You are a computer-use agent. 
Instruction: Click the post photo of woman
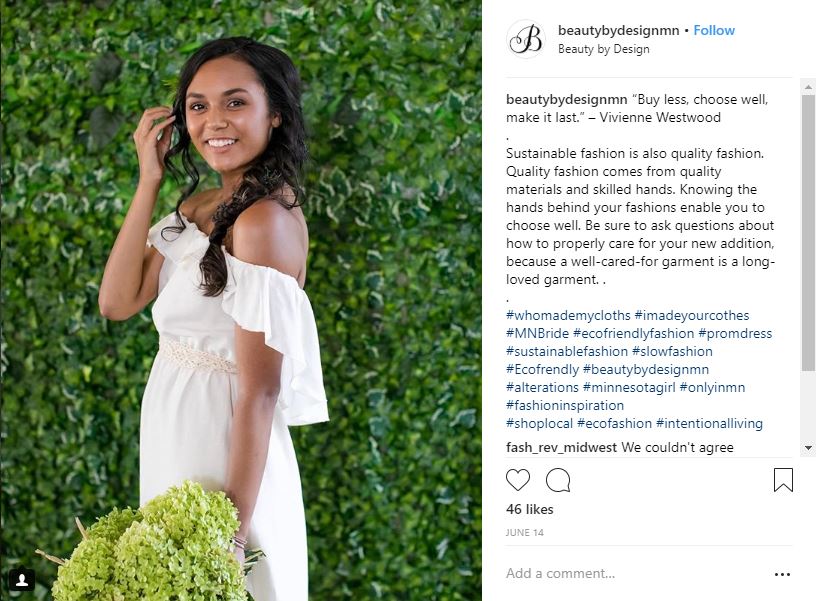[x=241, y=300]
